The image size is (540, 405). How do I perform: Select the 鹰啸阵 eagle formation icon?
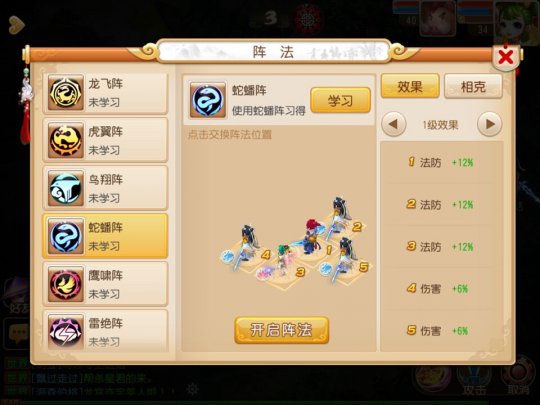pyautogui.click(x=66, y=284)
